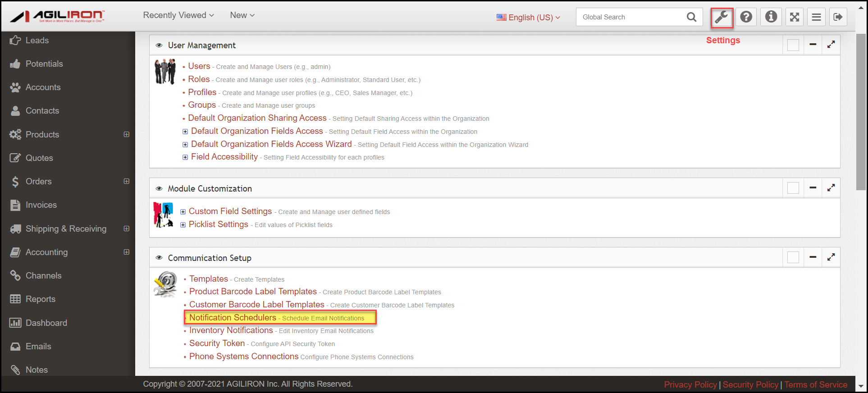The height and width of the screenshot is (393, 868).
Task: Open the Templates link
Action: 209,279
